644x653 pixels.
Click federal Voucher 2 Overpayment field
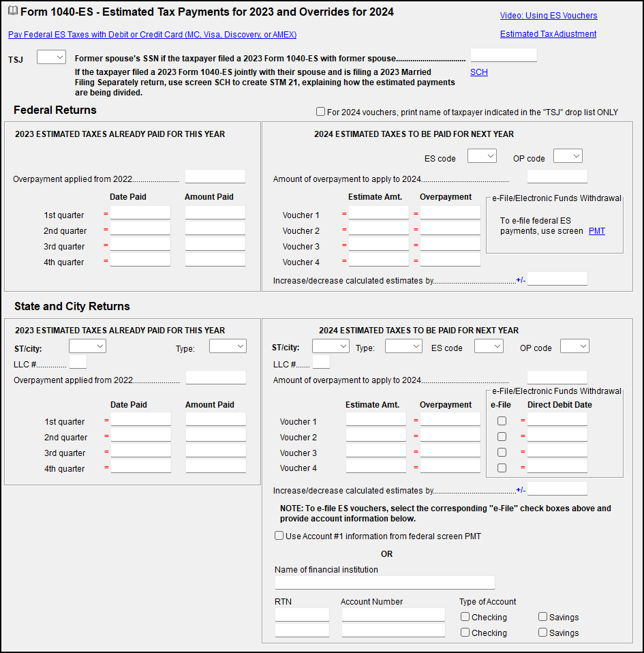click(450, 228)
